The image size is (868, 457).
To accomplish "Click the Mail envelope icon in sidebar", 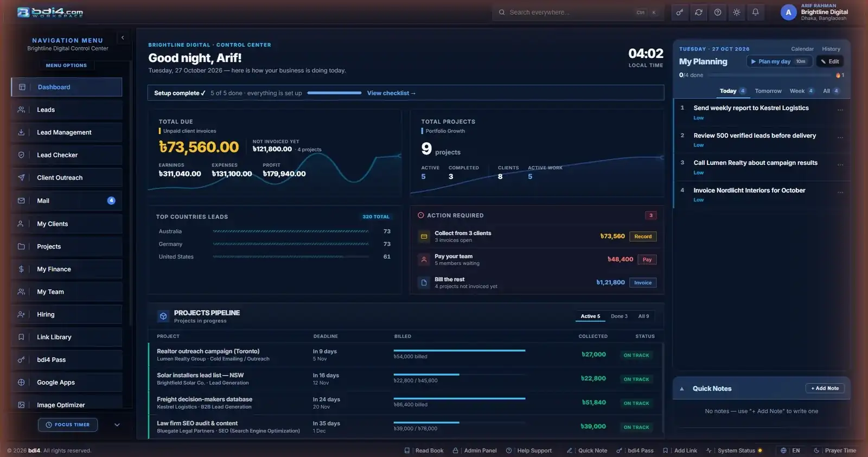I will [x=21, y=201].
